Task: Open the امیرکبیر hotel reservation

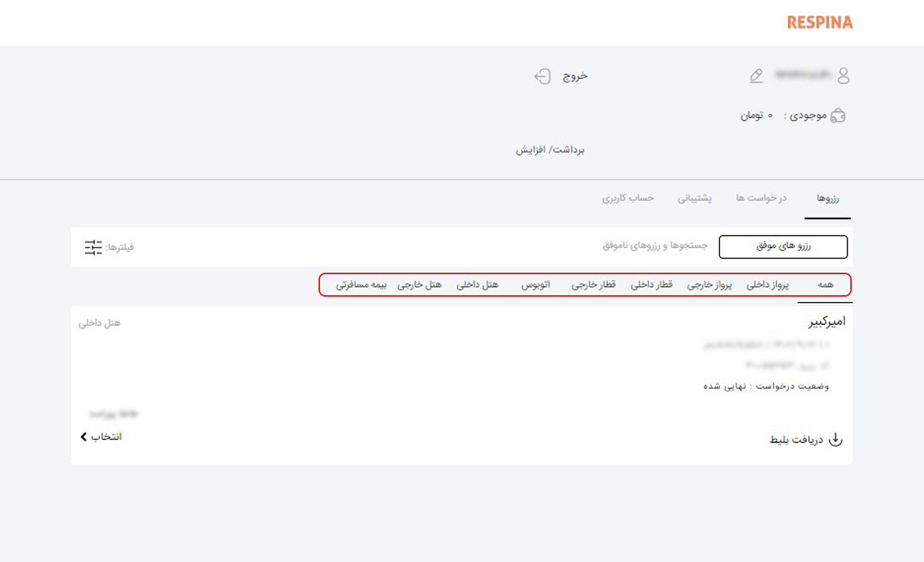Action: pyautogui.click(x=826, y=322)
